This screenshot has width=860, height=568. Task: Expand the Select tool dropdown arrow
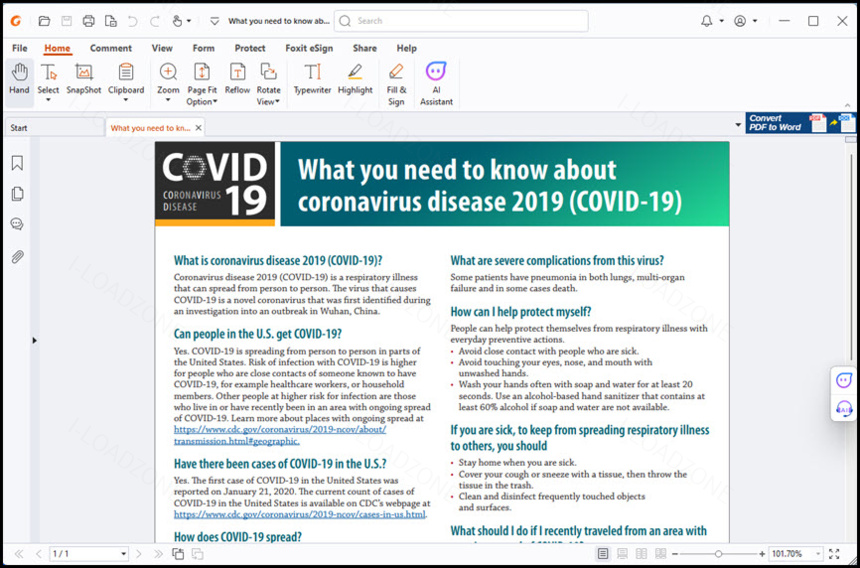coord(48,100)
